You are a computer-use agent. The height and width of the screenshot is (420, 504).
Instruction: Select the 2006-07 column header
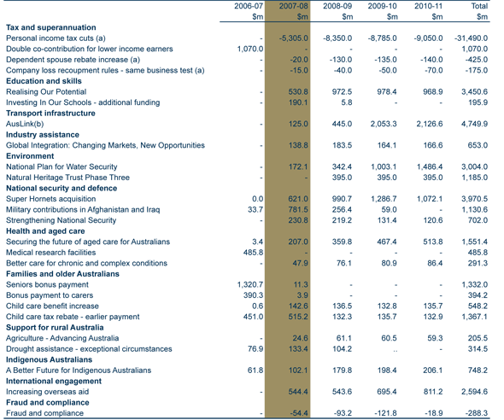(249, 6)
